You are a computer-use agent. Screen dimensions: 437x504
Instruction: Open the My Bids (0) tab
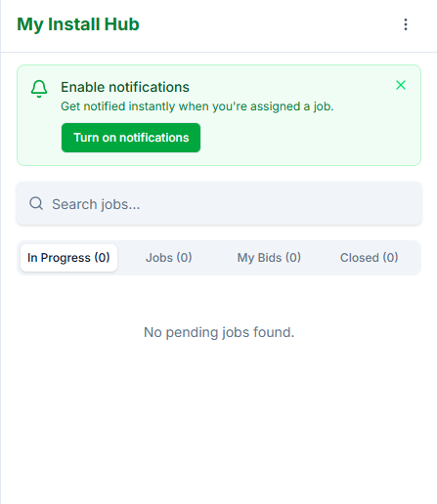[269, 258]
